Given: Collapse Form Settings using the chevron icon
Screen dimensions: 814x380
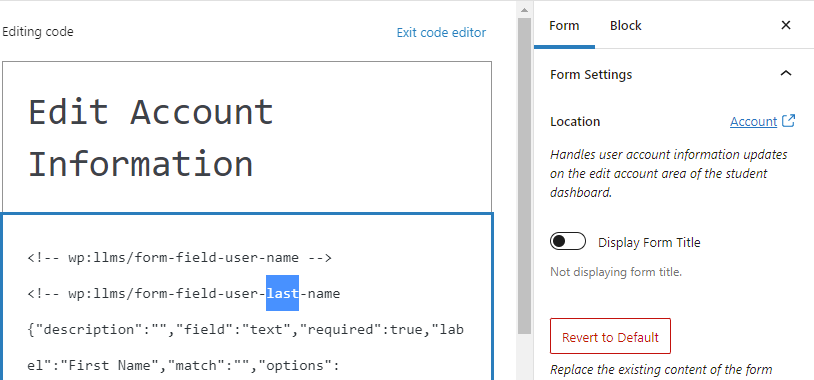Looking at the screenshot, I should point(786,74).
